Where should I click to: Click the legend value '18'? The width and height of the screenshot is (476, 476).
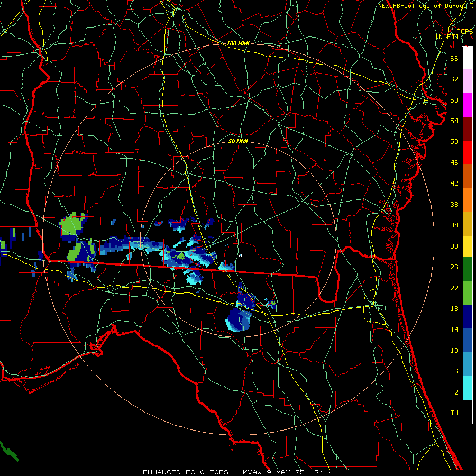(454, 309)
